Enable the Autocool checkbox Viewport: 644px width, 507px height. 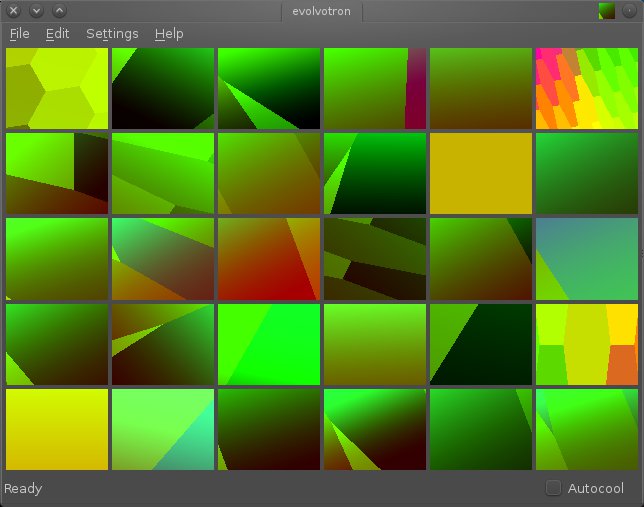click(553, 488)
